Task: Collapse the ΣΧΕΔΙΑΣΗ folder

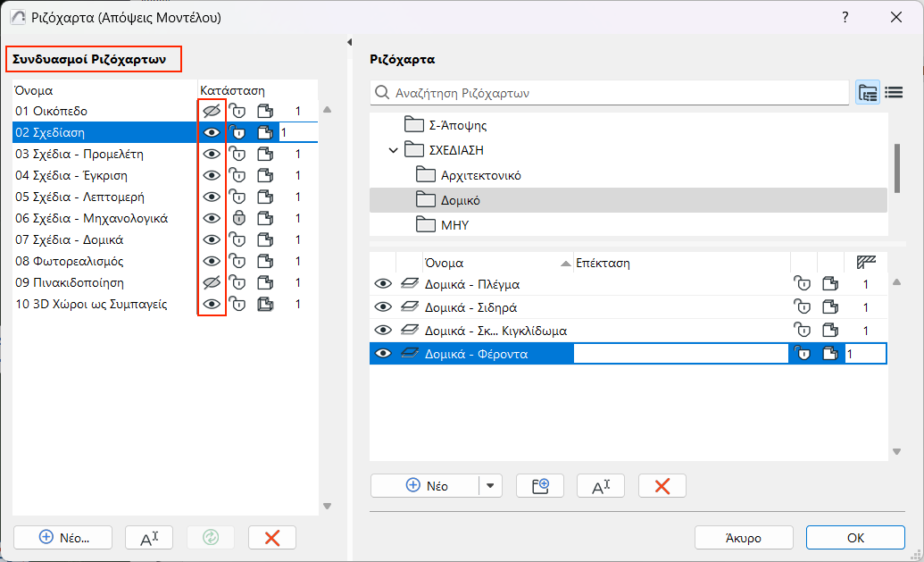Action: click(x=394, y=150)
